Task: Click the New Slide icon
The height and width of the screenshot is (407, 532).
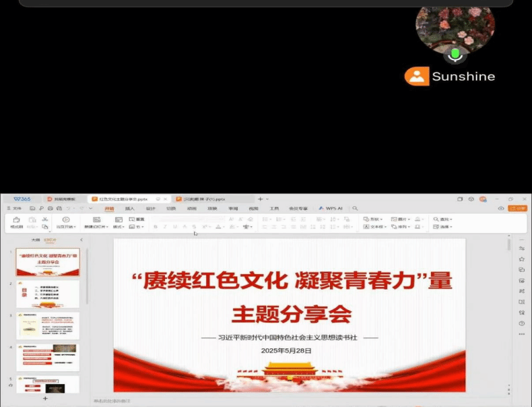Action: [x=96, y=220]
